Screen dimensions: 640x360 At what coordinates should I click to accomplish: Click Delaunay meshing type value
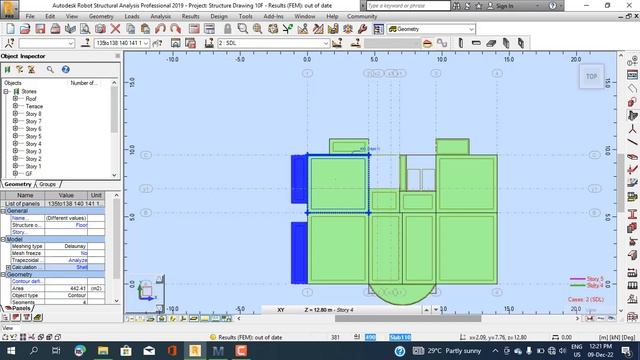click(x=66, y=246)
